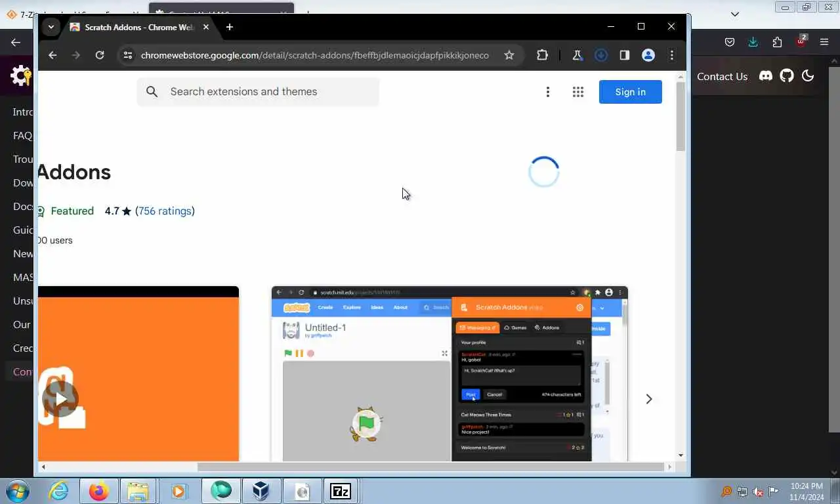Open Chrome extensions puzzle icon
840x504 pixels.
pos(542,55)
